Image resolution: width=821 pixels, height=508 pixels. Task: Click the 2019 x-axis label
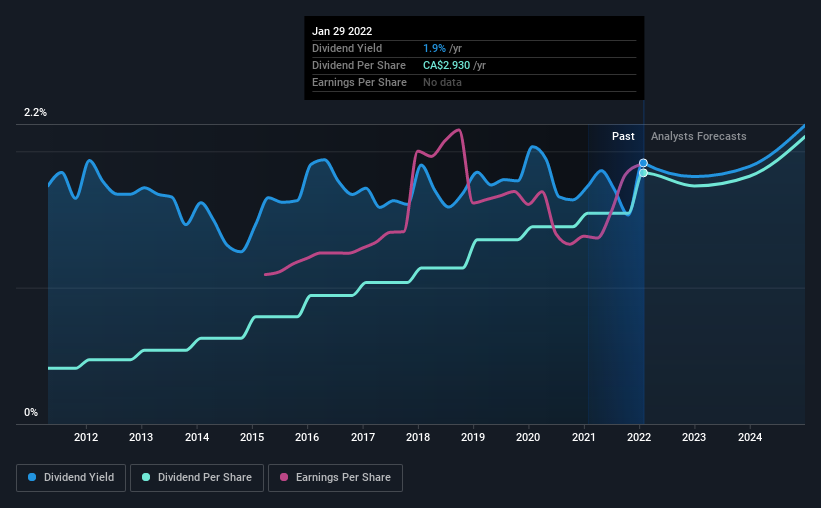(x=473, y=437)
